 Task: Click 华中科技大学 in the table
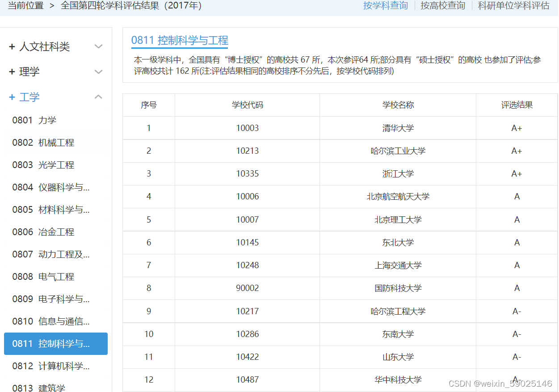(x=398, y=380)
